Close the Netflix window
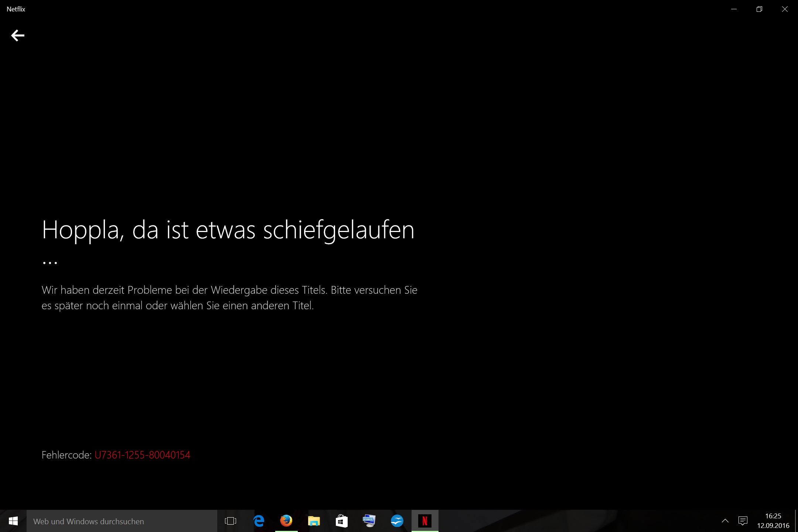 tap(785, 9)
